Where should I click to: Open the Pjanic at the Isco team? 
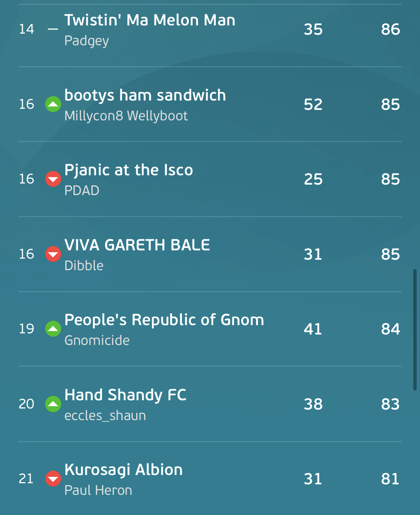(129, 170)
